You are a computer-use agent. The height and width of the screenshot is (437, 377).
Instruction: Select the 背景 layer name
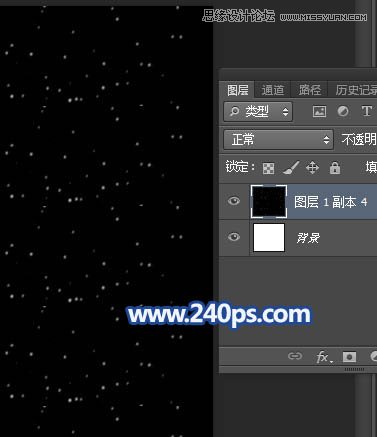[x=308, y=238]
